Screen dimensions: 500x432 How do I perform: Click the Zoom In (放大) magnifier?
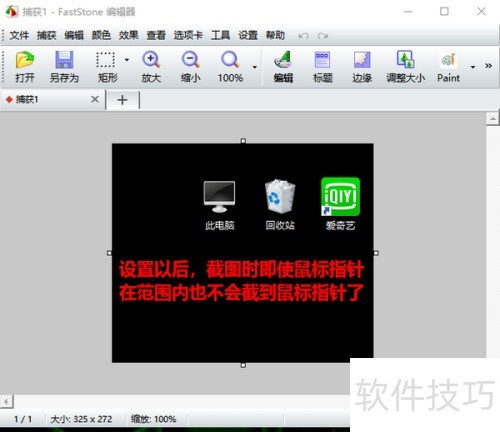(x=151, y=60)
